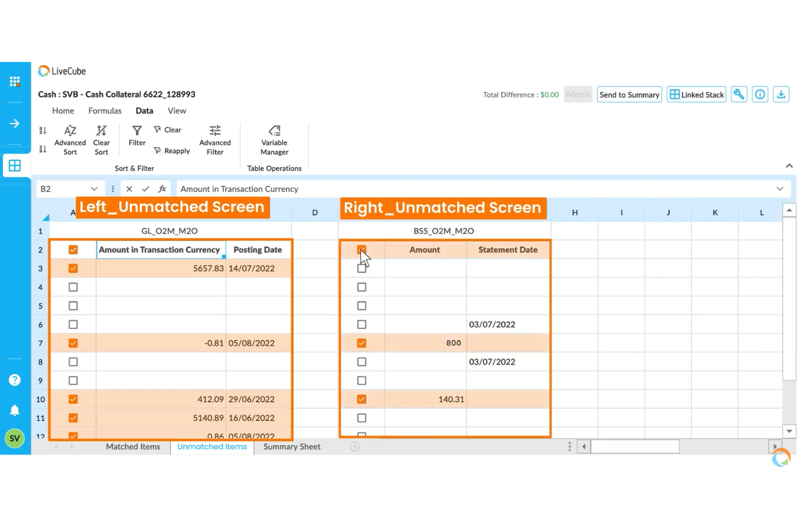Open the View ribbon tab
The image size is (798, 532).
[x=177, y=110]
